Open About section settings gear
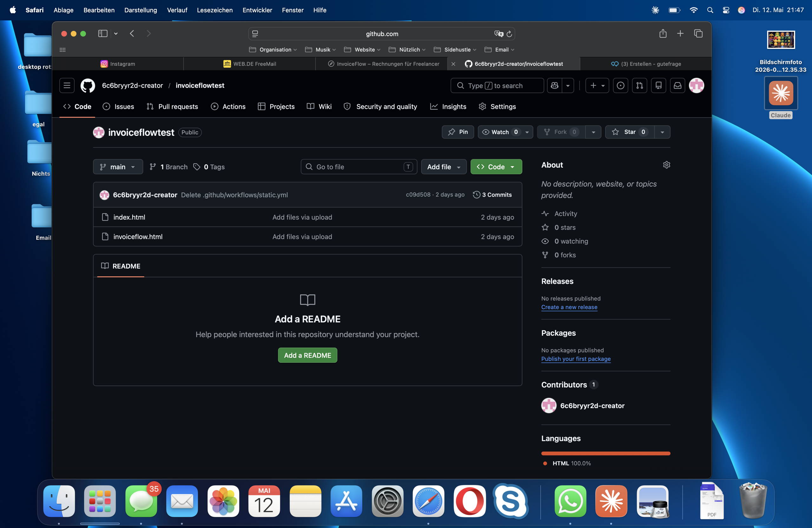 [x=666, y=165]
